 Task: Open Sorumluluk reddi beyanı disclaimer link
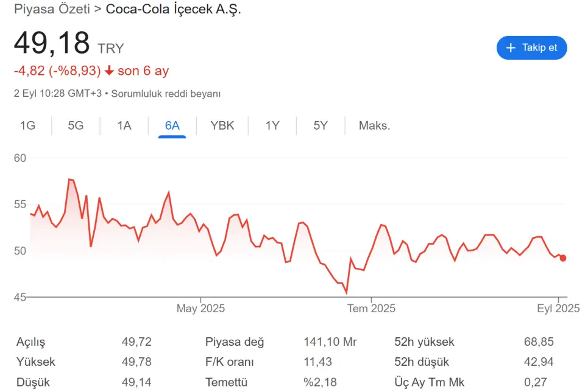(x=166, y=94)
